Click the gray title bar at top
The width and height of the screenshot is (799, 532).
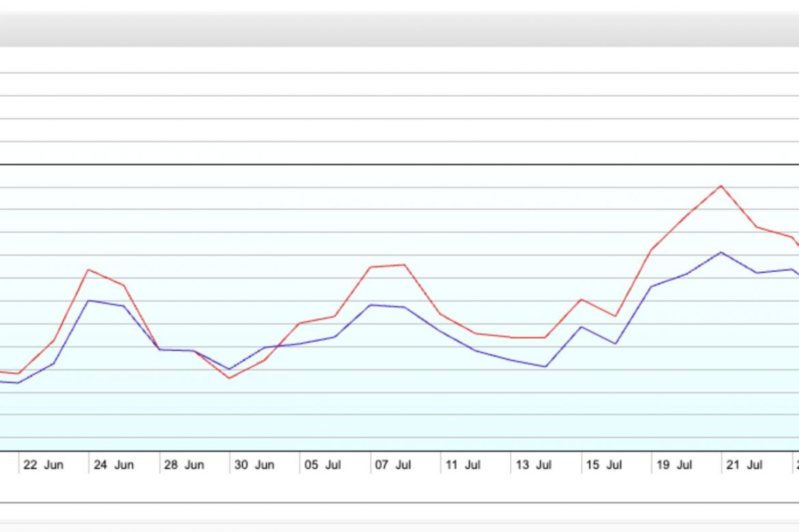399,29
